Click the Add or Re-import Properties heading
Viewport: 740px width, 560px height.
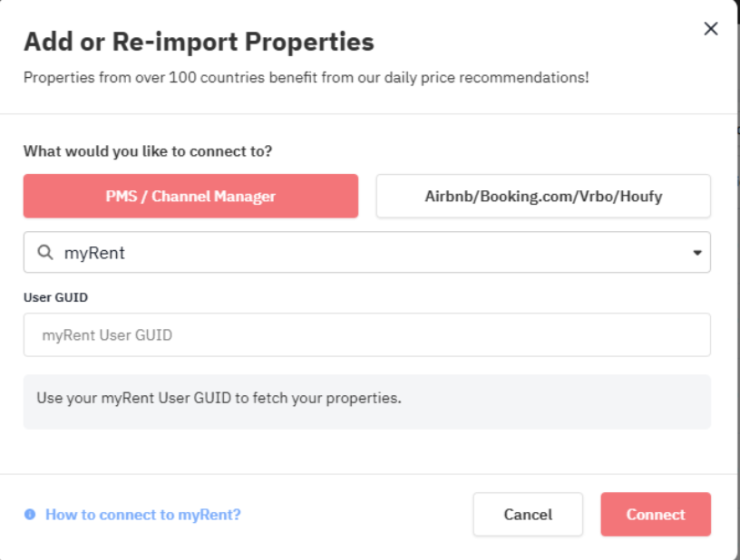[199, 42]
